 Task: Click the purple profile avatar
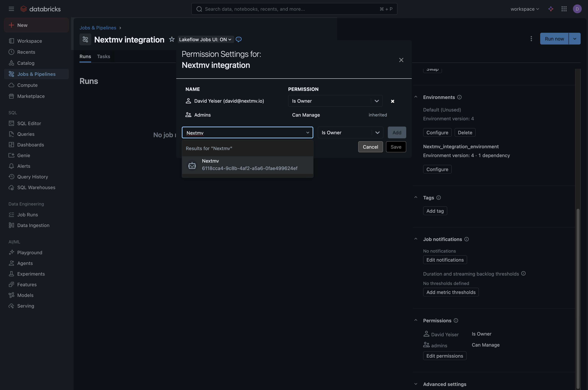coord(577,9)
